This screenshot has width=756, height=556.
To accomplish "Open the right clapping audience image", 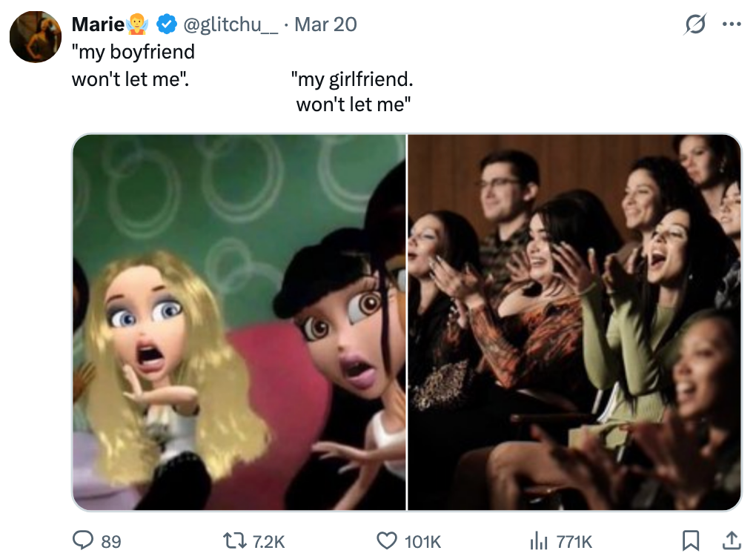I will click(574, 322).
